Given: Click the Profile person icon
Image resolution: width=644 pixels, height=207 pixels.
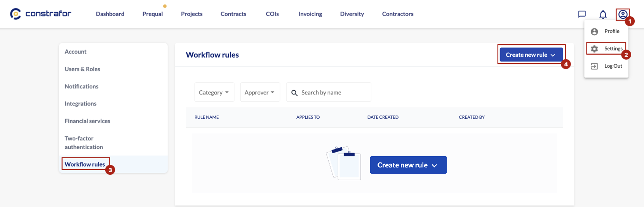Looking at the screenshot, I should point(594,31).
